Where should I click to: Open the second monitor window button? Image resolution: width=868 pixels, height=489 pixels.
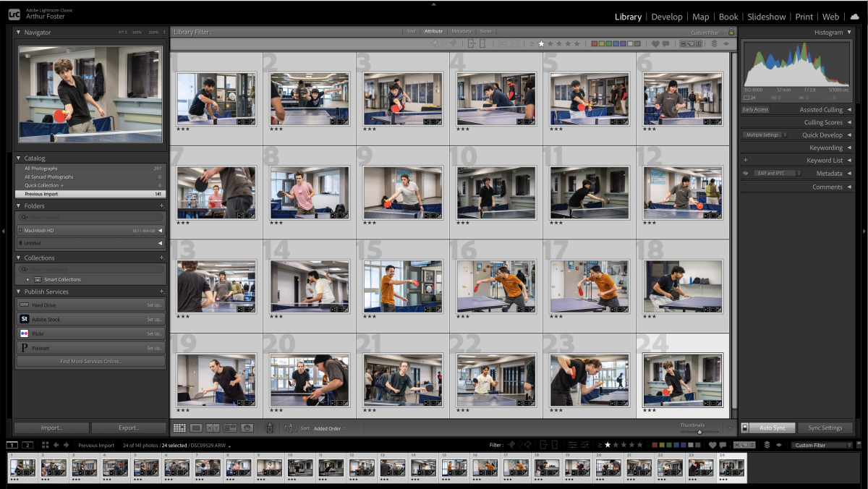coord(27,445)
